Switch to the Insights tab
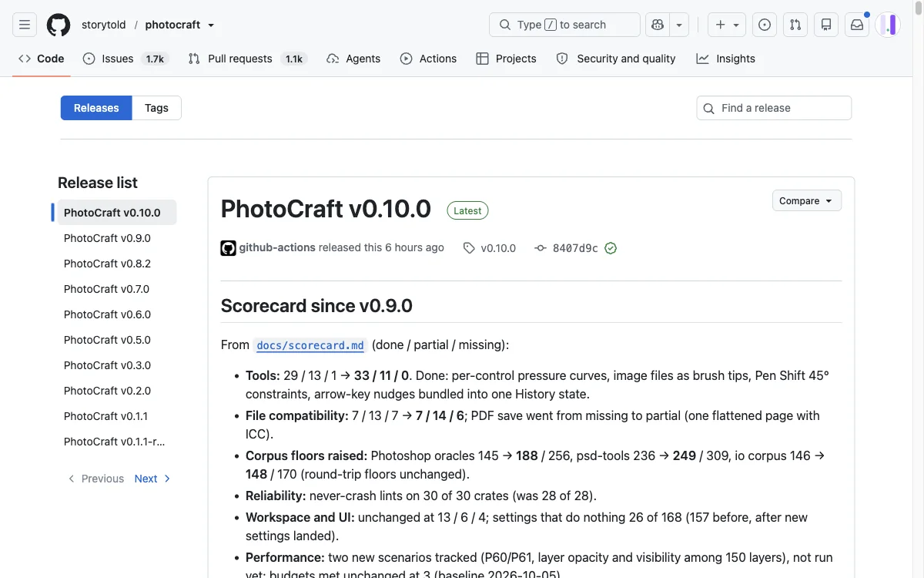 (725, 59)
